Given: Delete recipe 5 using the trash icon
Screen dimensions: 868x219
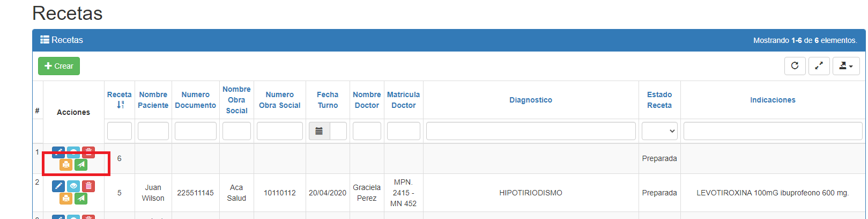Looking at the screenshot, I should (x=88, y=186).
